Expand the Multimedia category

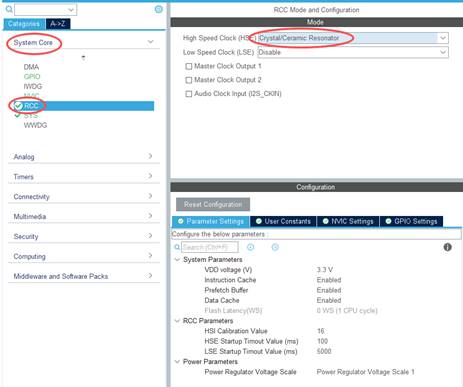(150, 216)
